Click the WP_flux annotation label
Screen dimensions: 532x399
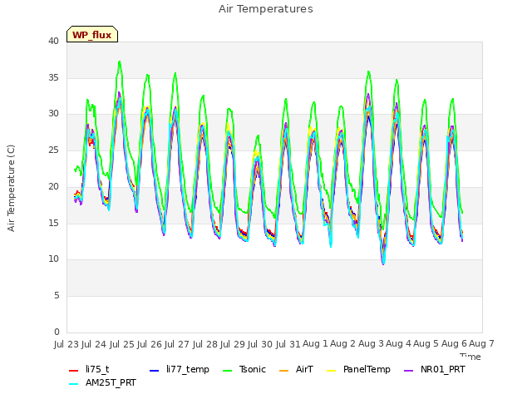[x=92, y=34]
